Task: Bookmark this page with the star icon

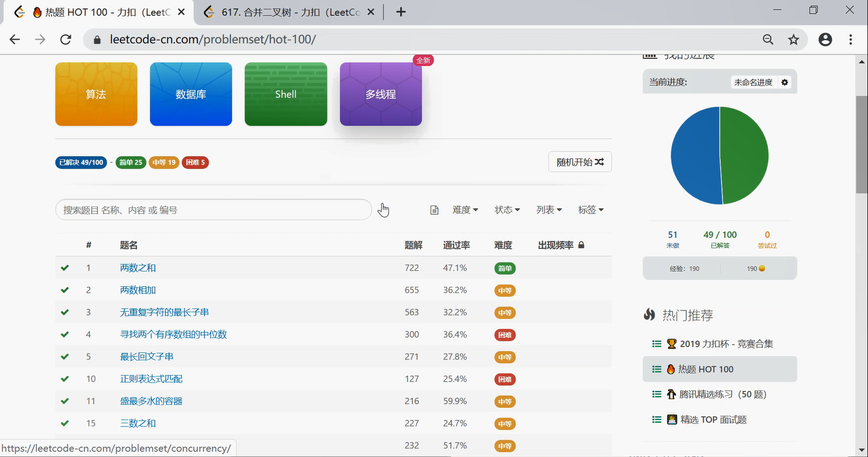Action: (793, 40)
